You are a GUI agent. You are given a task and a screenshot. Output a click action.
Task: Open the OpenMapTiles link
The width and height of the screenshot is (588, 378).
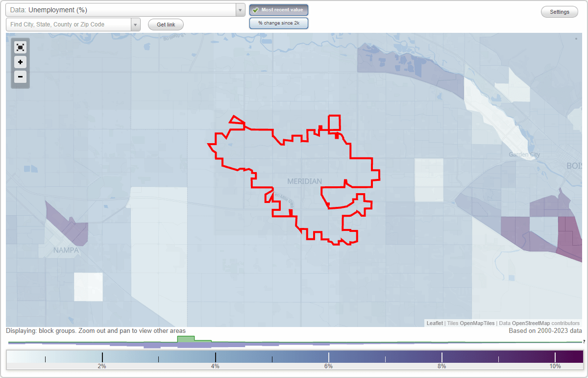(477, 323)
